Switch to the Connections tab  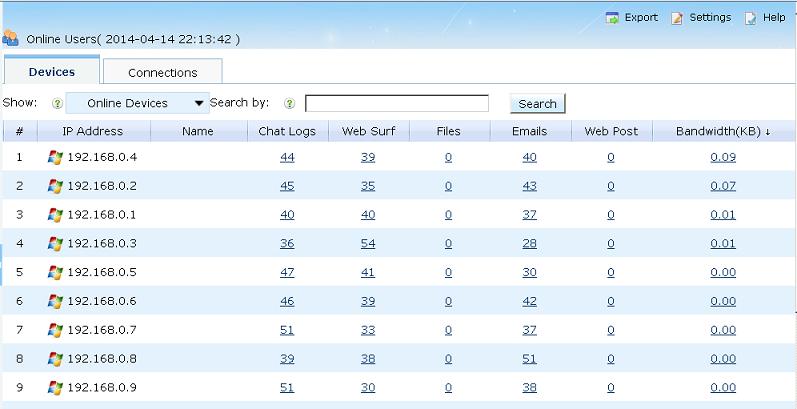point(162,72)
